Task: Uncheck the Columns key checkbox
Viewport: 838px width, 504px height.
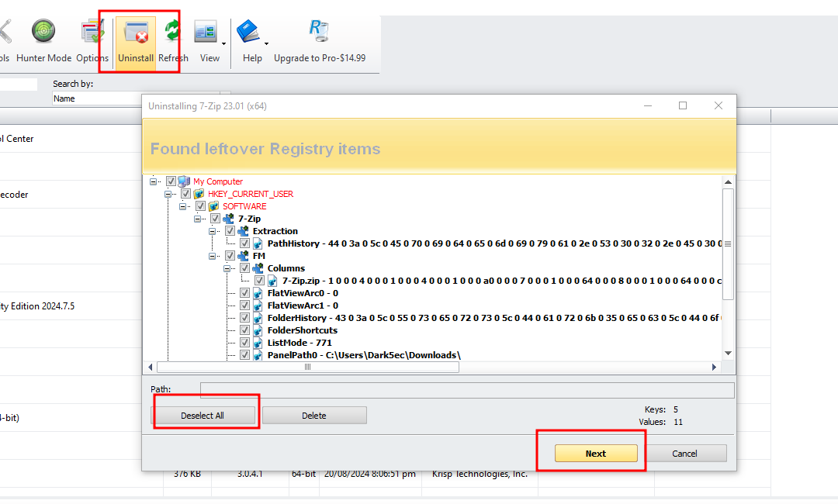Action: pos(244,268)
